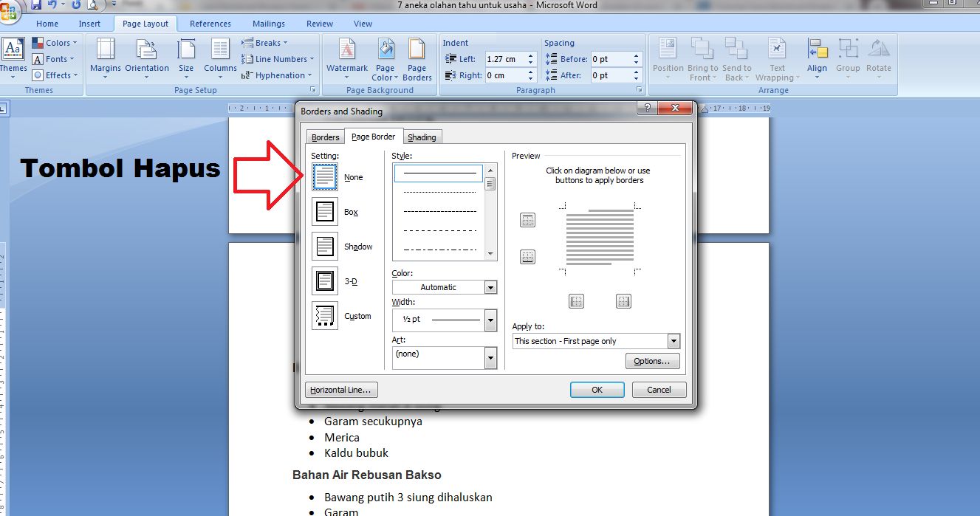980x516 pixels.
Task: Select the Box border setting
Action: coord(325,211)
